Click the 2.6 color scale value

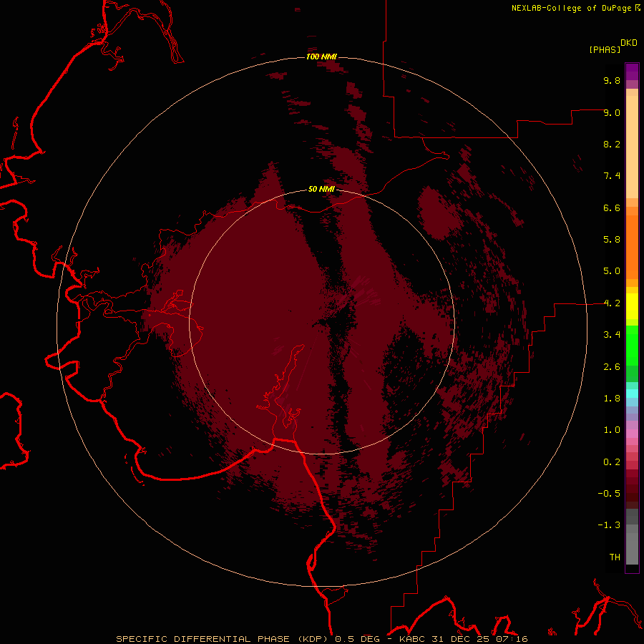coord(612,367)
